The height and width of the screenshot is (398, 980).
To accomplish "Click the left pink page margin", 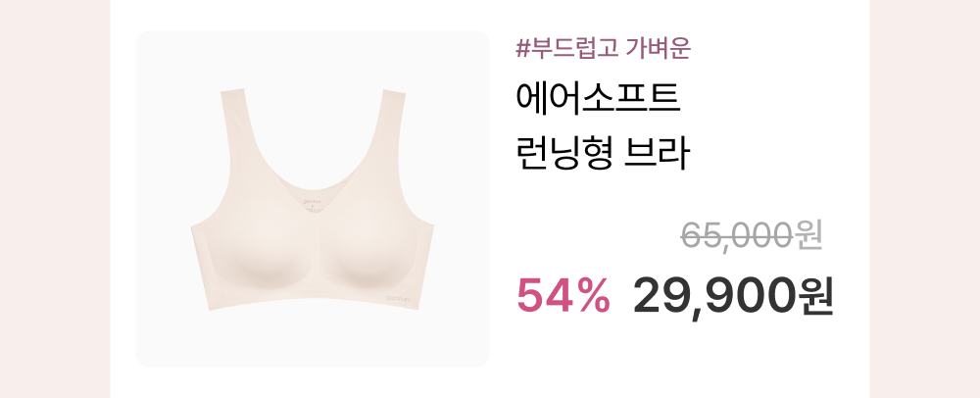I will [55, 199].
